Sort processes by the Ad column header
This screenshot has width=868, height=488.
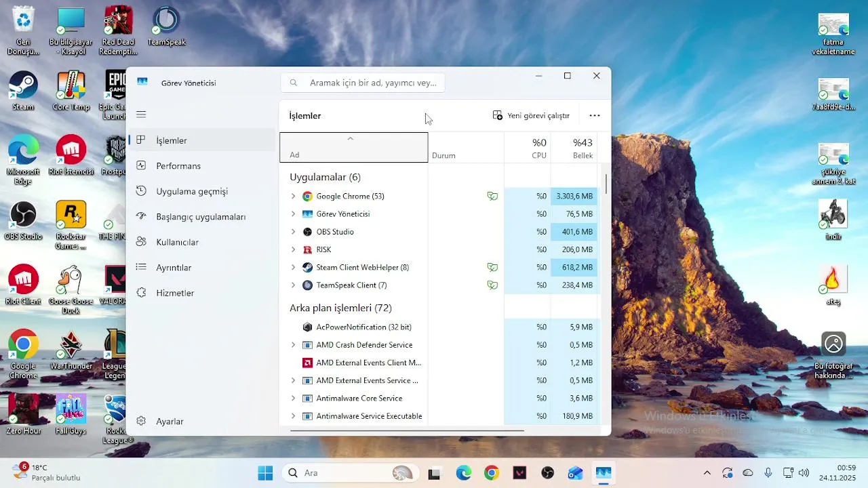pyautogui.click(x=353, y=147)
